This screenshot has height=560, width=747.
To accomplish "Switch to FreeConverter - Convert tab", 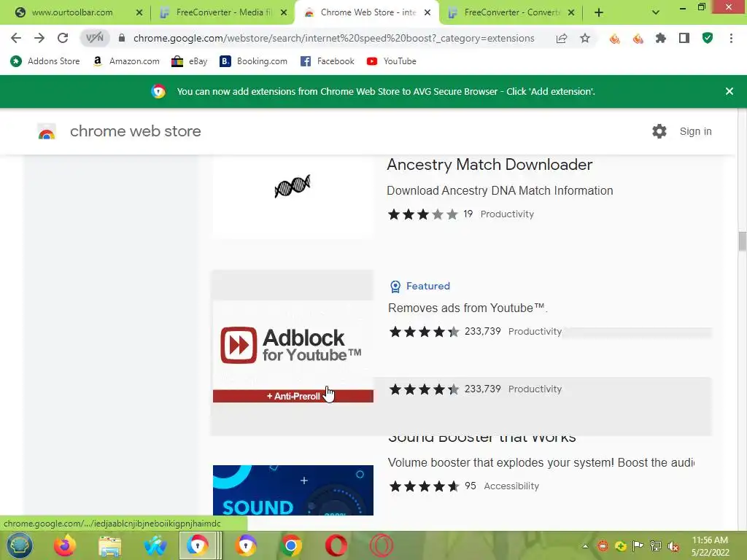I will [511, 12].
